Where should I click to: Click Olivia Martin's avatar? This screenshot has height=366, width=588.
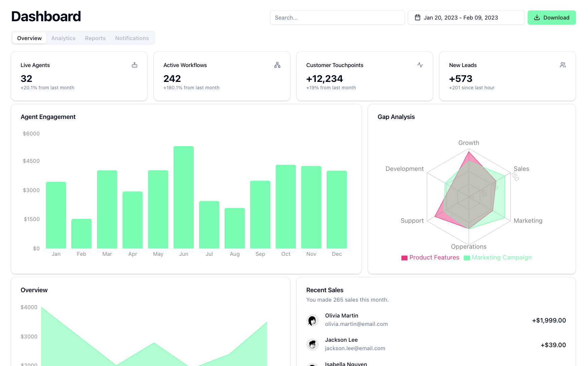[313, 320]
